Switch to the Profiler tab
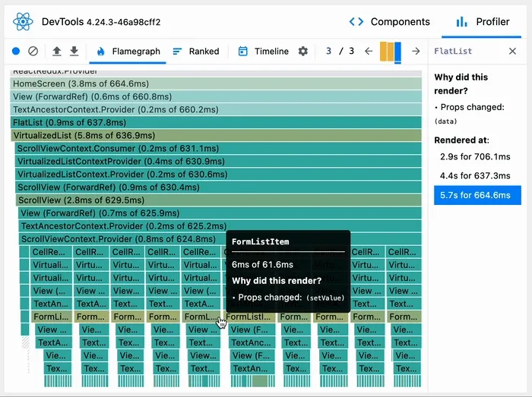532x397 pixels. pyautogui.click(x=483, y=22)
